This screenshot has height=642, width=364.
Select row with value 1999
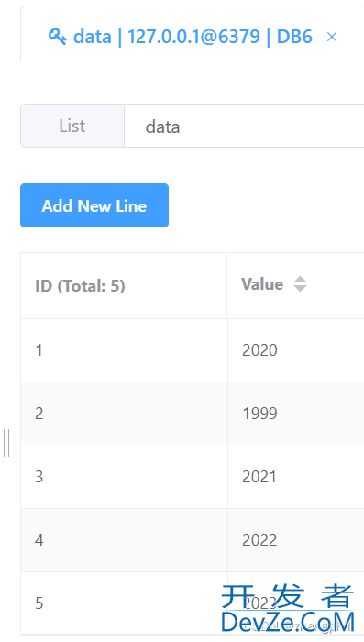point(193,414)
